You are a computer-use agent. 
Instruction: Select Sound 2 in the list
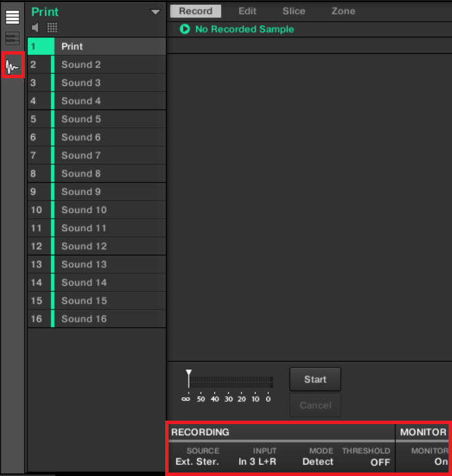point(97,64)
